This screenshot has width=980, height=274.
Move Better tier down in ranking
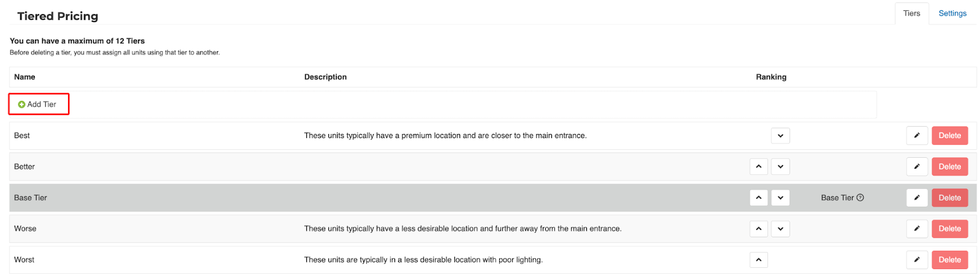(780, 166)
